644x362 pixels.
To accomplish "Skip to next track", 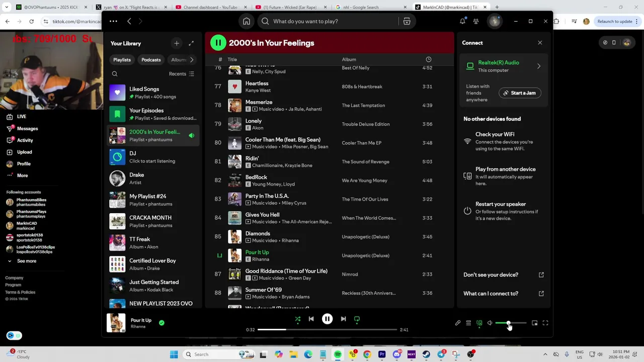I will (343, 319).
